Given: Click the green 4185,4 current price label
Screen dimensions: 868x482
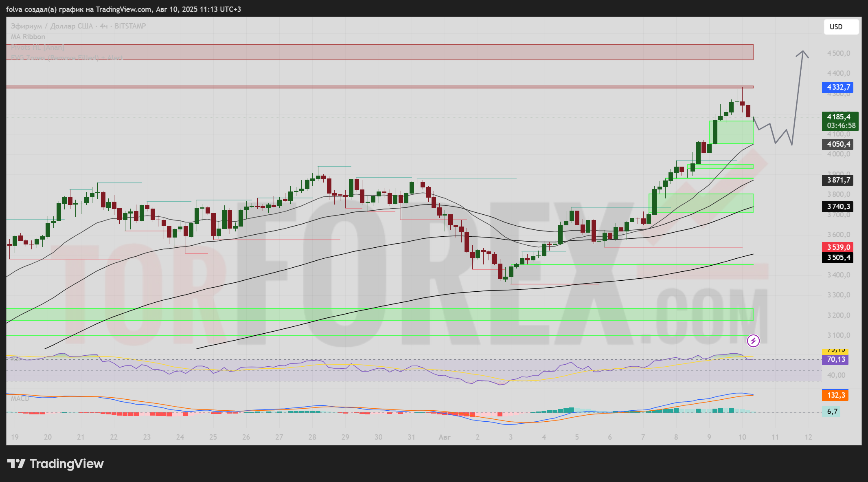Looking at the screenshot, I should pos(840,121).
